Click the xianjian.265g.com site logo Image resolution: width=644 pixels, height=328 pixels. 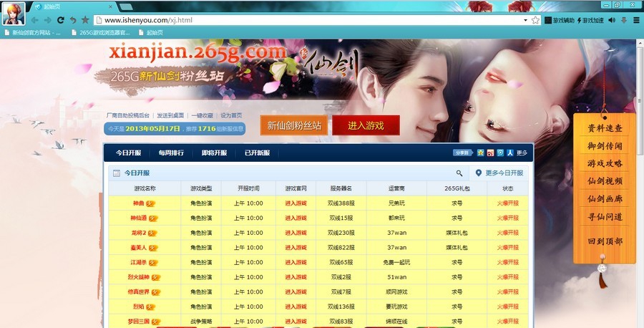pos(197,52)
